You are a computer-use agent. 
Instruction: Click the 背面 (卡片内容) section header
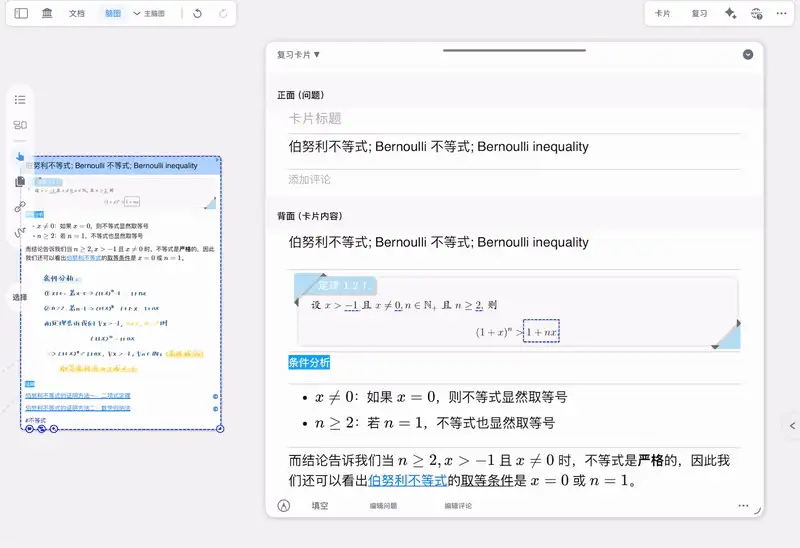[x=310, y=216]
